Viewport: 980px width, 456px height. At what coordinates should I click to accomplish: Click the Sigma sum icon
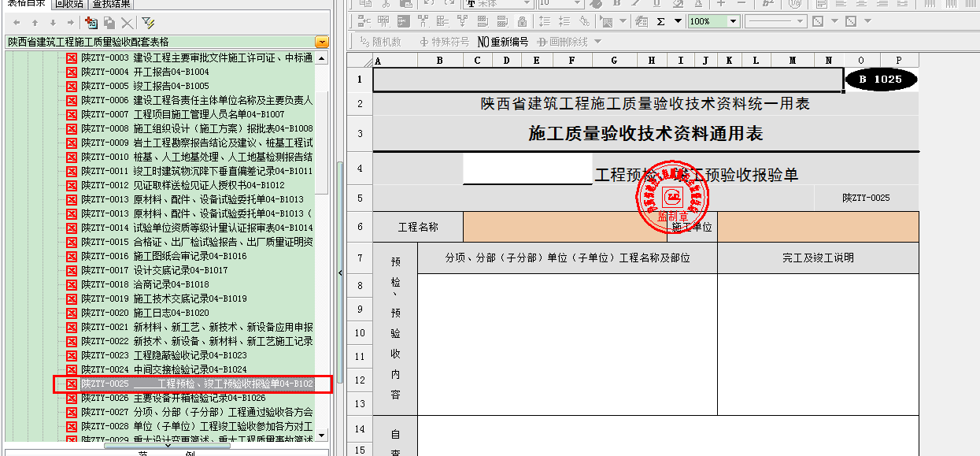click(x=660, y=21)
